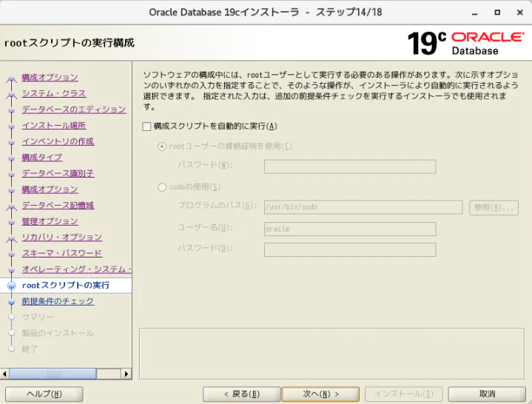
Task: Click the sidebar horizontal scrollbar thumb
Action: tap(53, 374)
